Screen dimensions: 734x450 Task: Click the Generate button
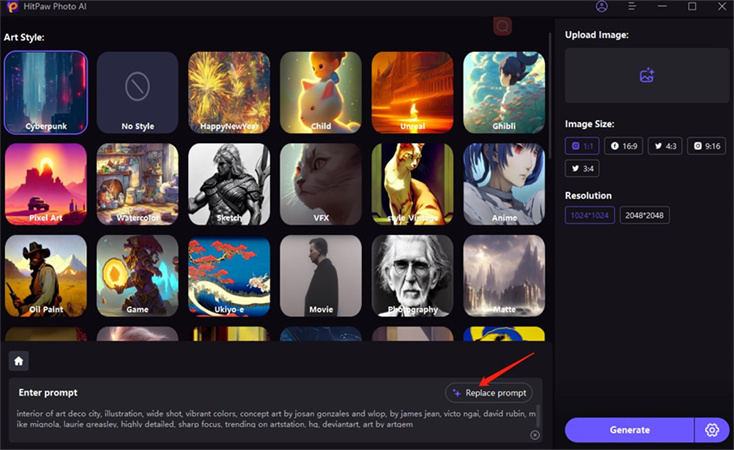629,430
